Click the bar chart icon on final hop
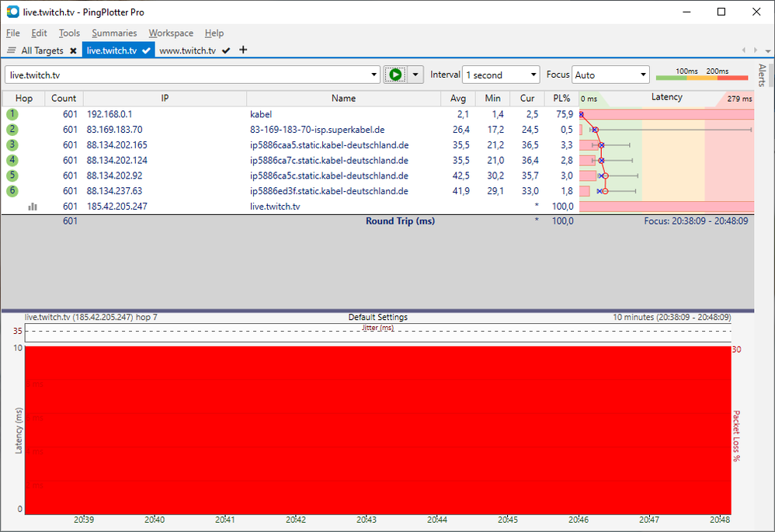The width and height of the screenshot is (775, 532). 33,206
